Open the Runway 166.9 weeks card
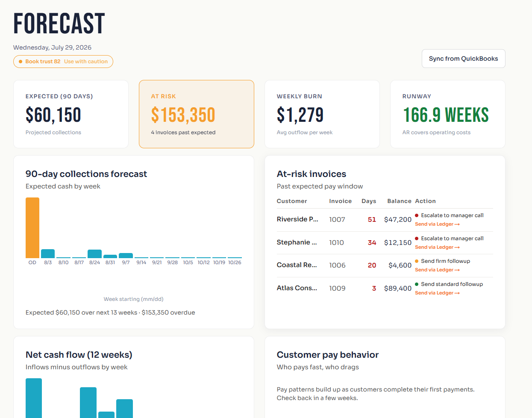This screenshot has height=418, width=532. tap(448, 114)
